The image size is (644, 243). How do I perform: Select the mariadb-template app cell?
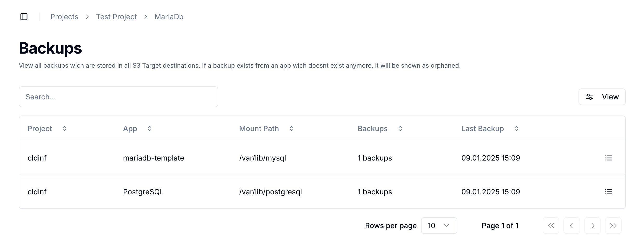point(153,158)
